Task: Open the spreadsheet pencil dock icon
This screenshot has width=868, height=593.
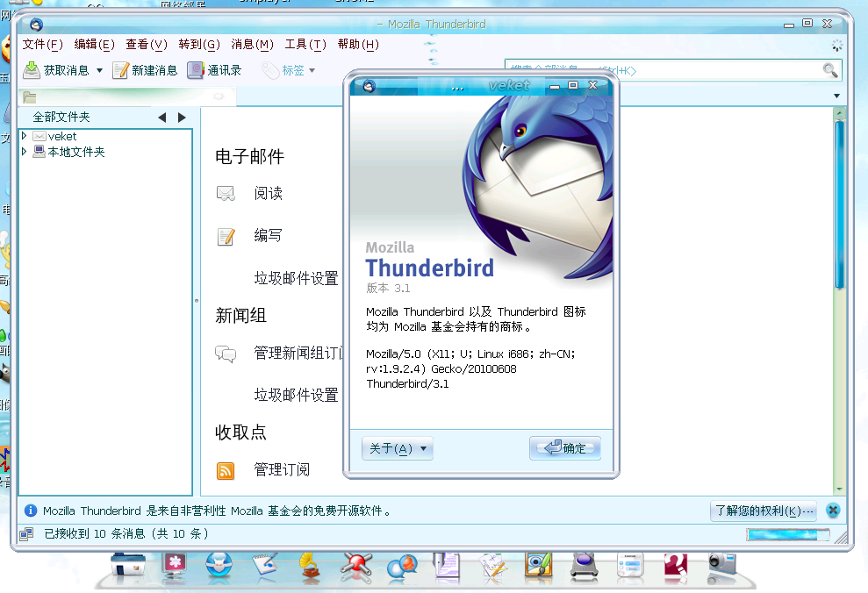Action: [x=492, y=567]
